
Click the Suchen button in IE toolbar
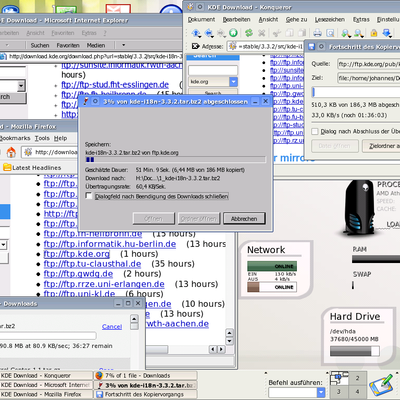(40, 45)
